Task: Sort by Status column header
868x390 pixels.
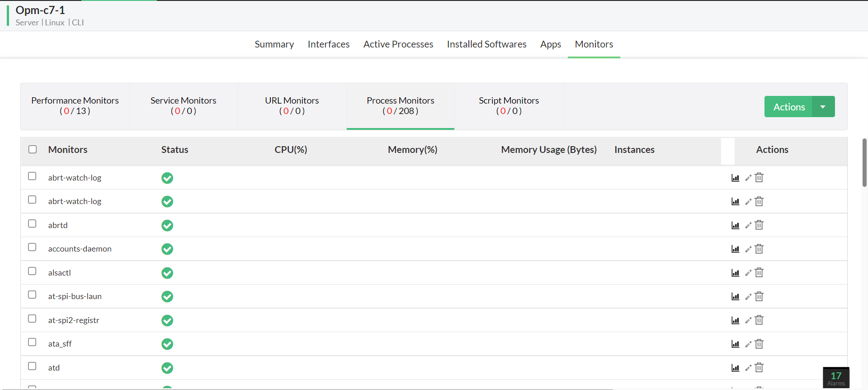Action: tap(175, 150)
